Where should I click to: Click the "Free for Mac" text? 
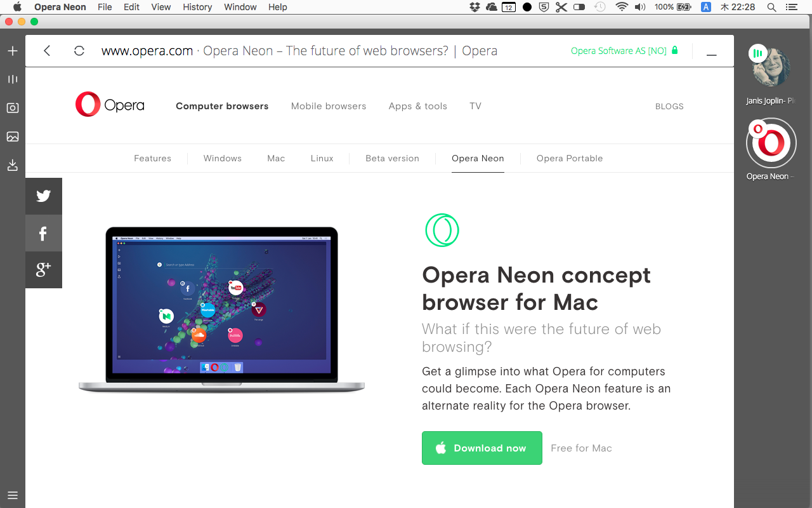point(581,448)
